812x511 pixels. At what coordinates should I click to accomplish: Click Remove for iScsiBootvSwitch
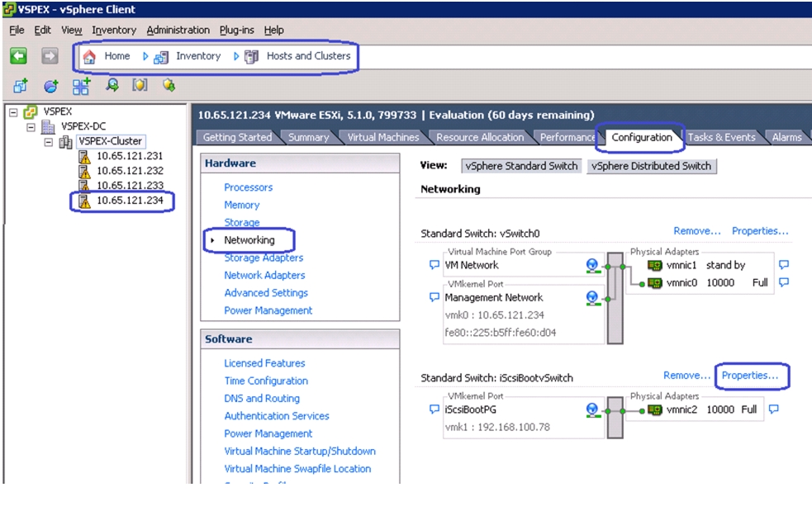tap(686, 376)
